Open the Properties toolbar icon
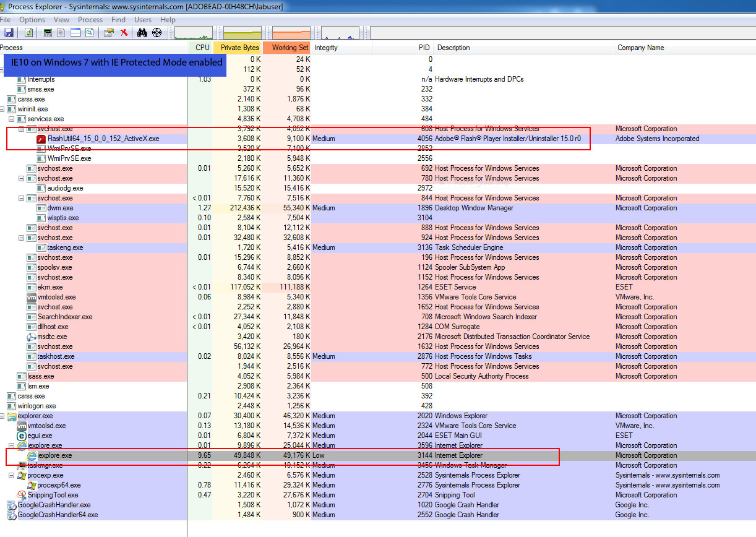 (110, 33)
